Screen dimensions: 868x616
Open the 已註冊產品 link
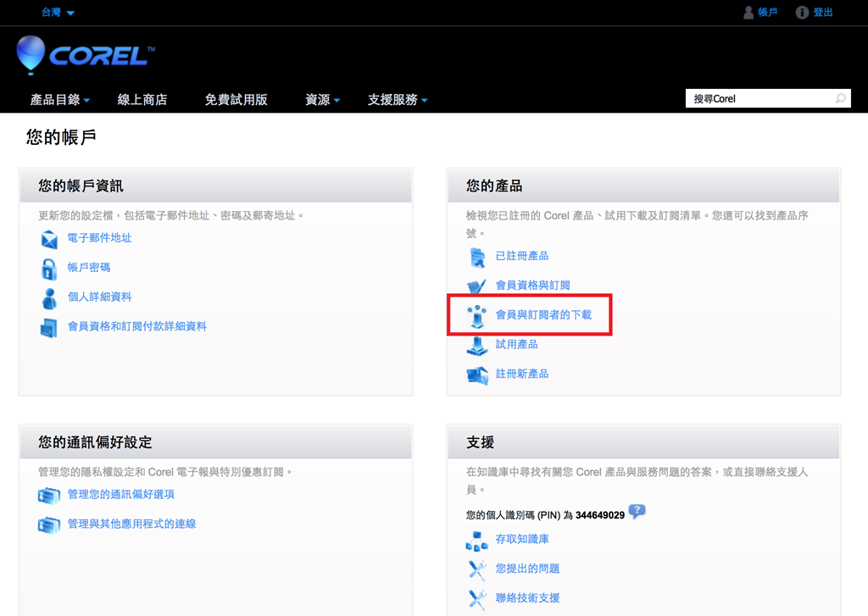coord(522,256)
